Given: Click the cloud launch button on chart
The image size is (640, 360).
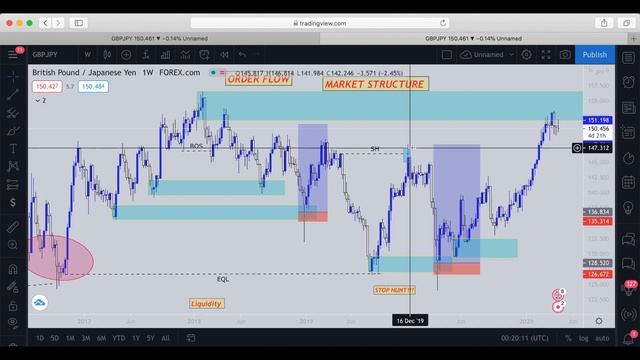Looking at the screenshot, I should [40, 302].
